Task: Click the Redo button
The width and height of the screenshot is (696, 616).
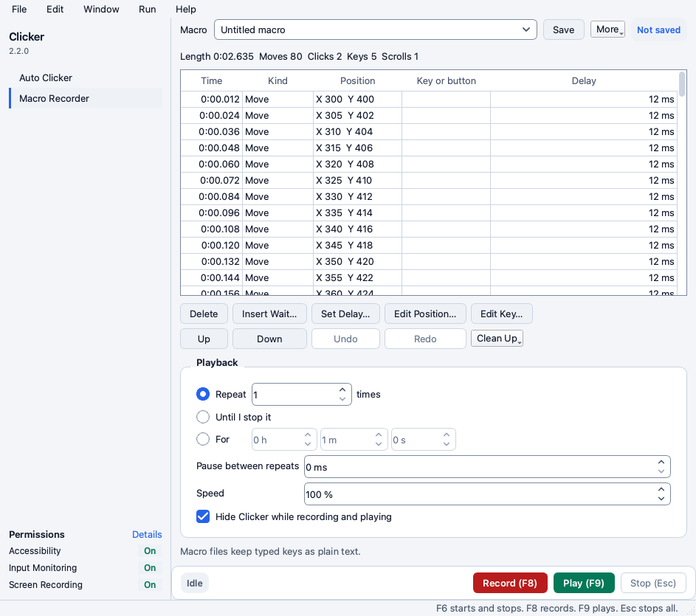Action: (x=425, y=339)
